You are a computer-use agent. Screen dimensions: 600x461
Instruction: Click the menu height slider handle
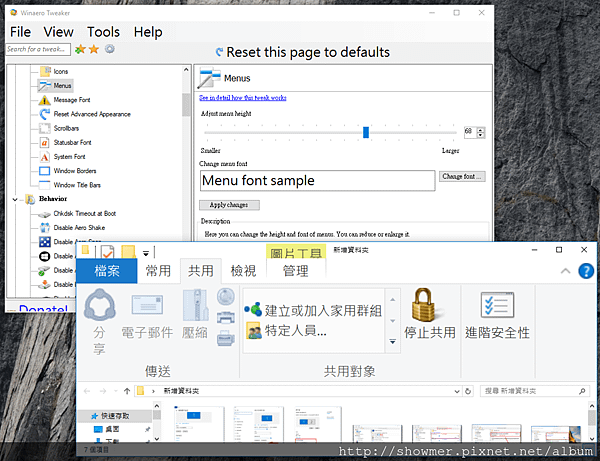[x=366, y=132]
